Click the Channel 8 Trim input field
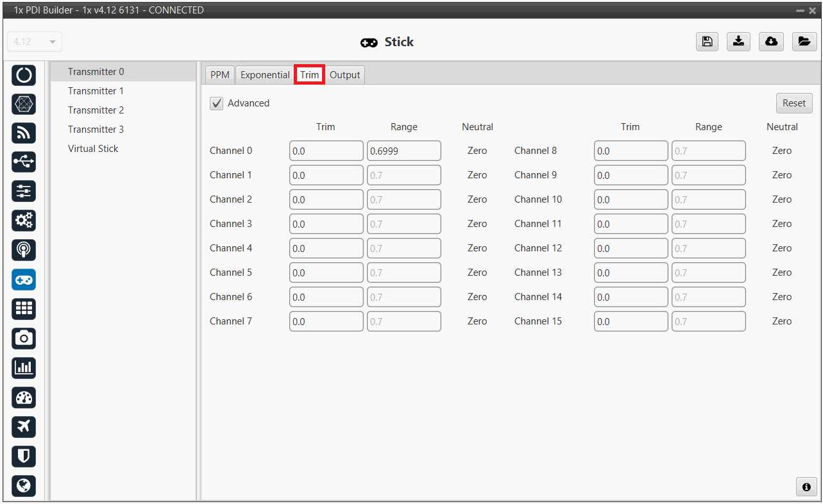 point(631,151)
